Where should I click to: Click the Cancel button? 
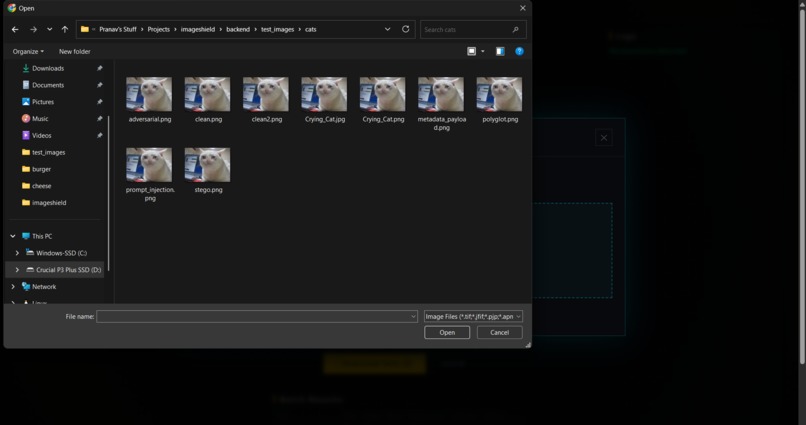tap(499, 332)
